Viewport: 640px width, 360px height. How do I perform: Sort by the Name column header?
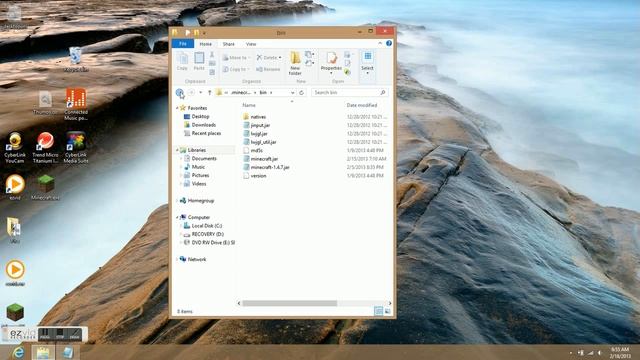pyautogui.click(x=249, y=105)
